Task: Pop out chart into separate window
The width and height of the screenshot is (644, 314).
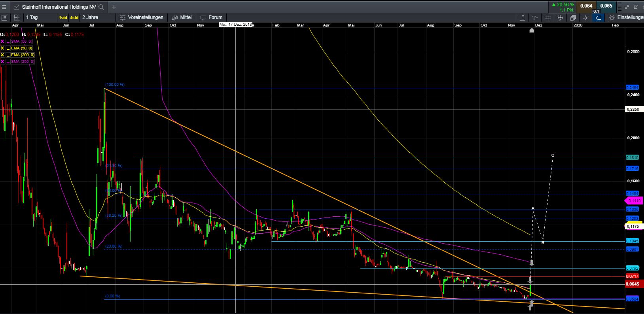Action: point(636,7)
